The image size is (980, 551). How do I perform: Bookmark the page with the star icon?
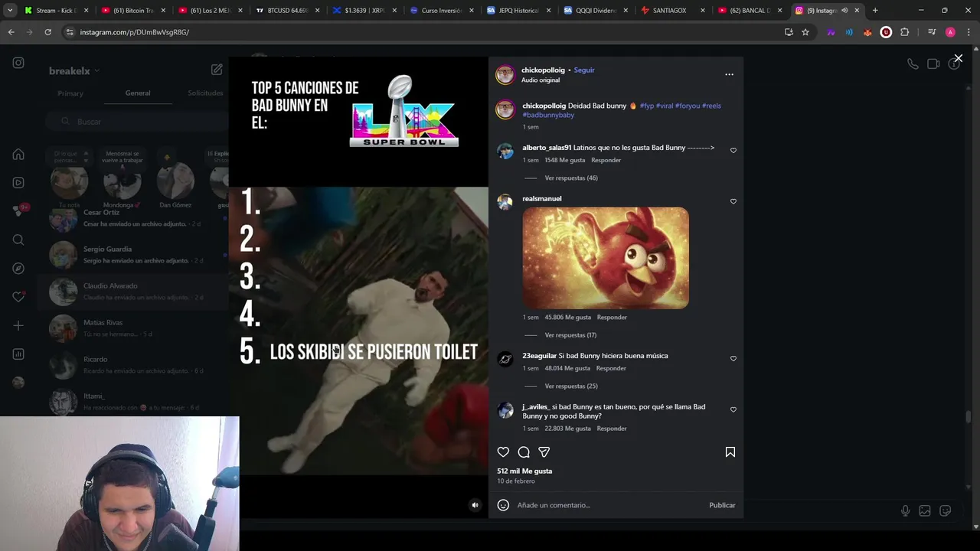click(x=805, y=32)
